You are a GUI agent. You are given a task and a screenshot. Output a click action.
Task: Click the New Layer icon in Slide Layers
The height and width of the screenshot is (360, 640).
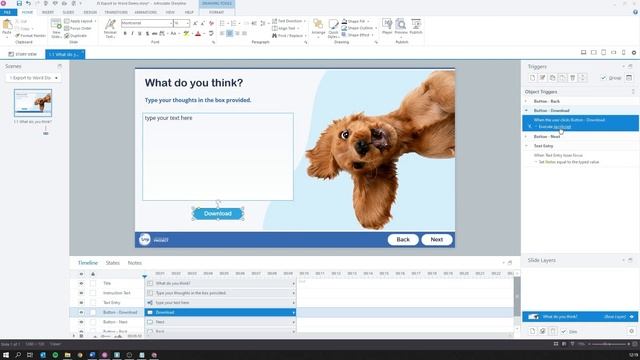click(532, 331)
